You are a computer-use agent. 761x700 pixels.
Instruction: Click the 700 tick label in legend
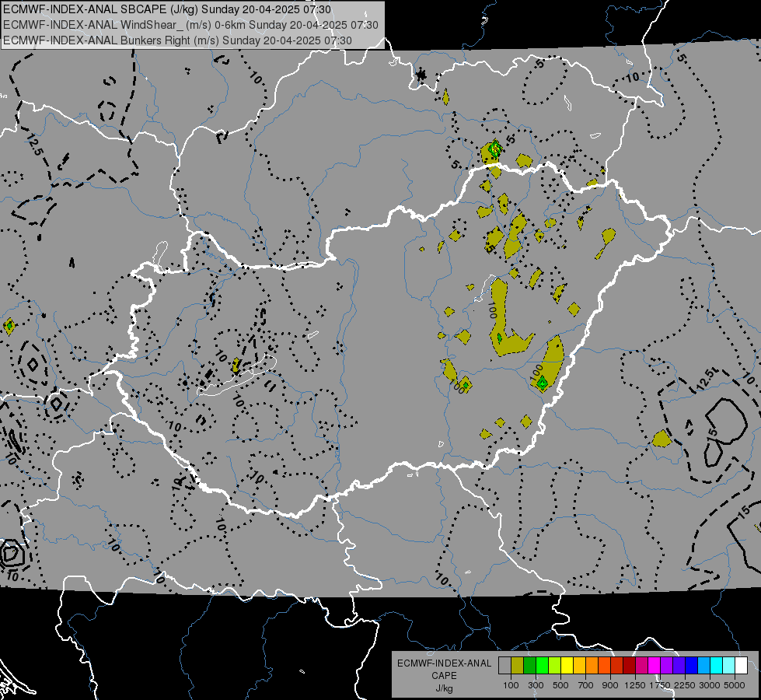tap(586, 685)
